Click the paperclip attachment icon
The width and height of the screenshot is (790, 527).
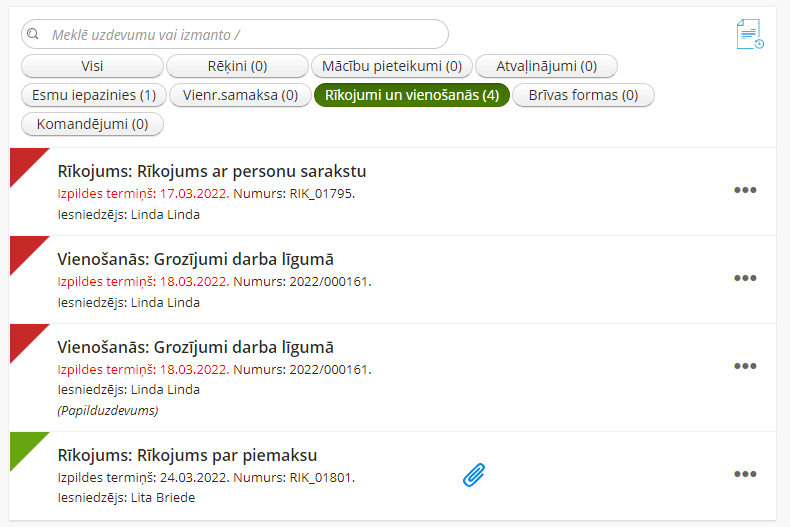(474, 475)
